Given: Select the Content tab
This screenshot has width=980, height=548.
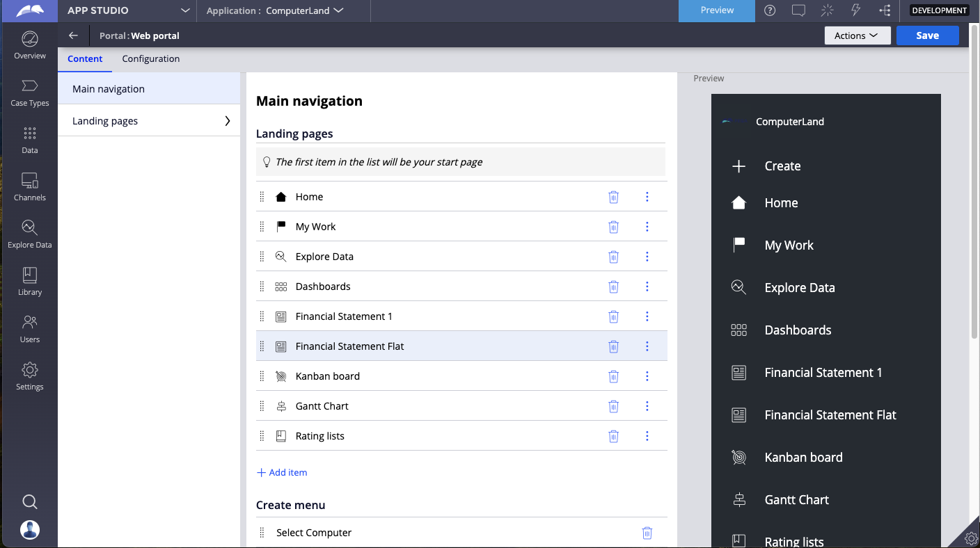Looking at the screenshot, I should coord(85,58).
